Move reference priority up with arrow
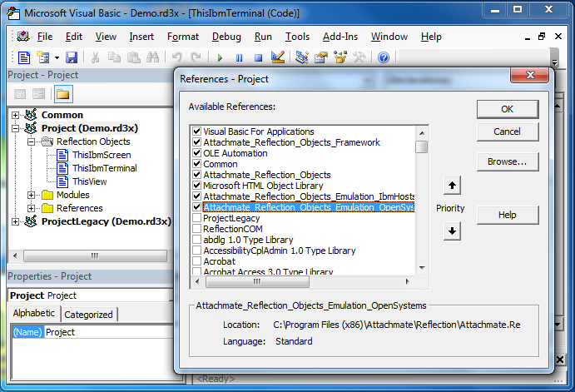Viewport: 575px width, 392px height. 452,186
